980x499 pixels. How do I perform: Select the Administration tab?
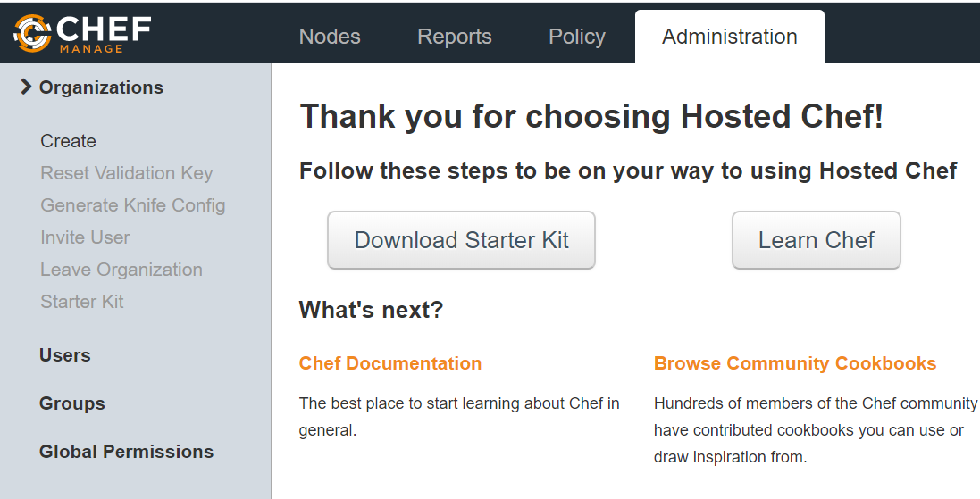point(729,37)
